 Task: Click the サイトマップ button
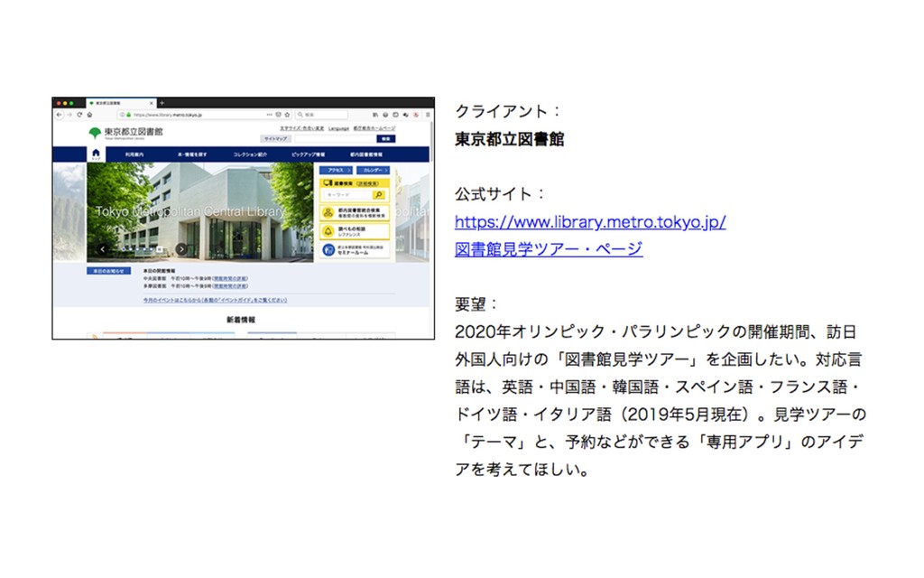point(275,138)
